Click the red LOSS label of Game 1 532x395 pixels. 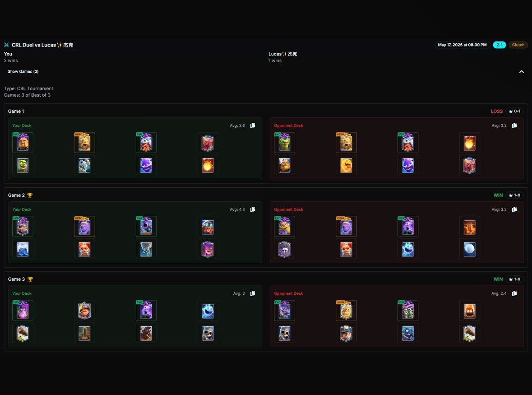coord(497,112)
